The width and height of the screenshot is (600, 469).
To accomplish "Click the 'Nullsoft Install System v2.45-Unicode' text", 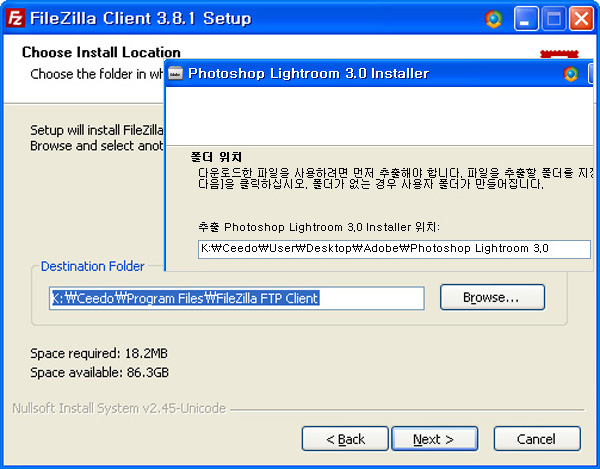I will point(119,409).
